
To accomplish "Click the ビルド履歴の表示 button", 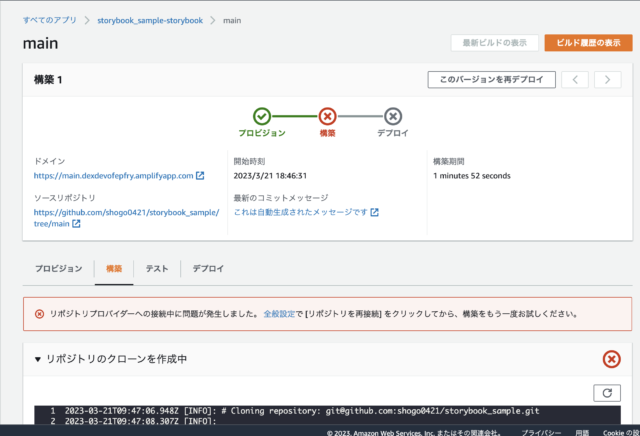I will (x=588, y=43).
